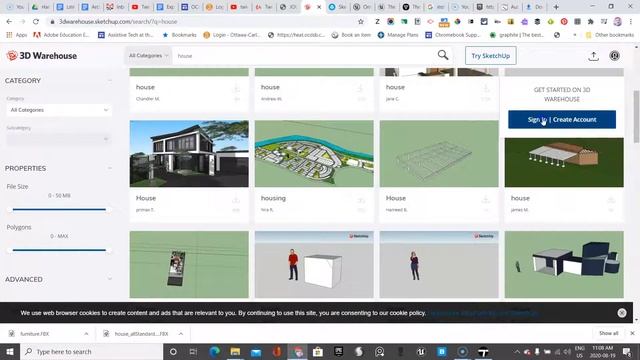Viewport: 640px width, 360px height.
Task: Open the Adobe Education bookmark
Action: coord(61,35)
